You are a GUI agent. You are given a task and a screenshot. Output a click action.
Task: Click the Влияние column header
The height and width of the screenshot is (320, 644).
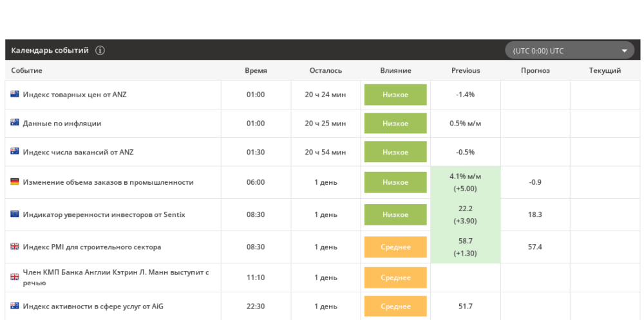pyautogui.click(x=395, y=71)
